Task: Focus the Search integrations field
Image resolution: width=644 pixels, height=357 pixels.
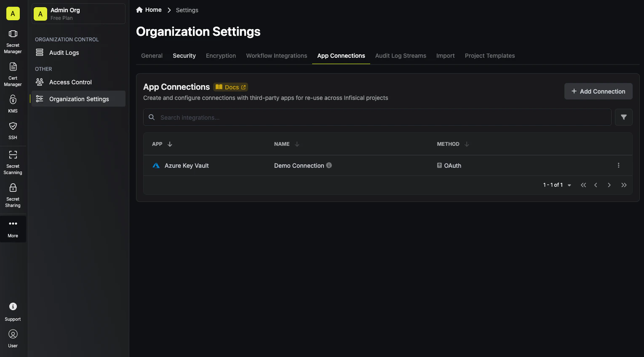Action: pyautogui.click(x=377, y=118)
